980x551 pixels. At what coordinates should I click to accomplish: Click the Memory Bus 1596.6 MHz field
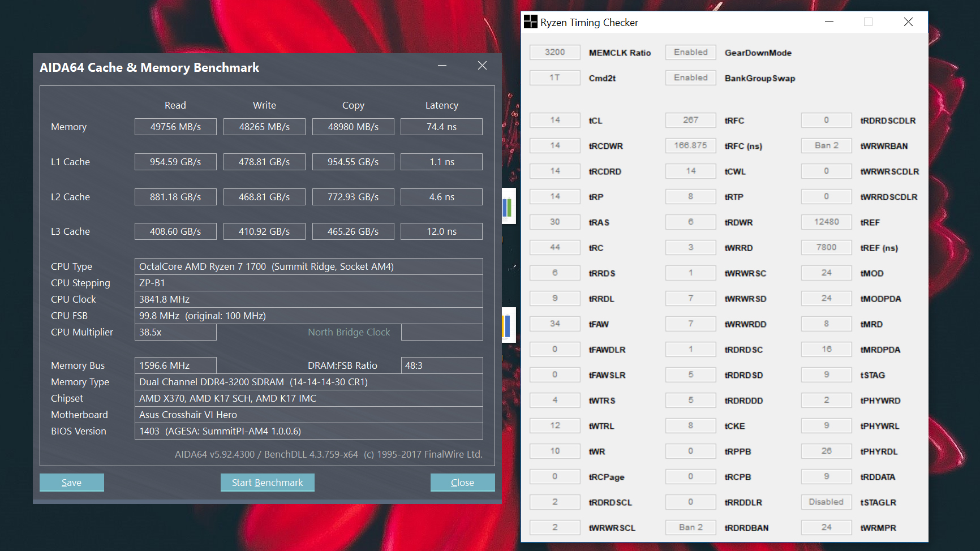(175, 365)
